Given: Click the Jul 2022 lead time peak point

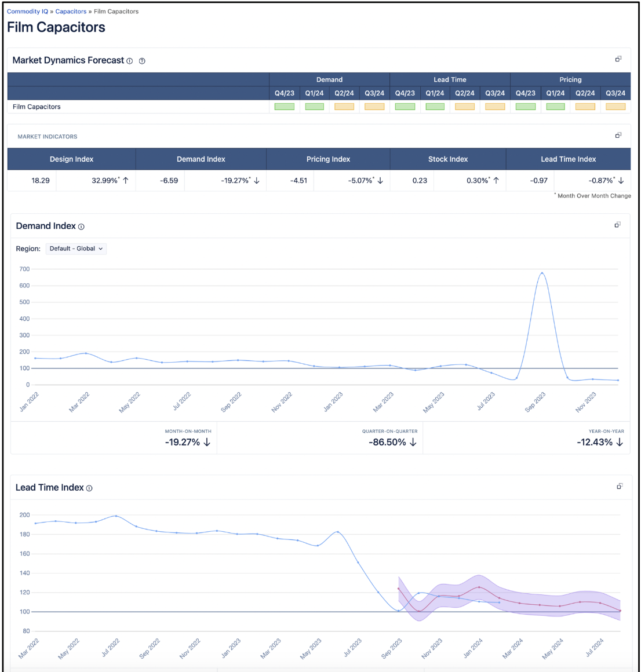Looking at the screenshot, I should coord(116,516).
